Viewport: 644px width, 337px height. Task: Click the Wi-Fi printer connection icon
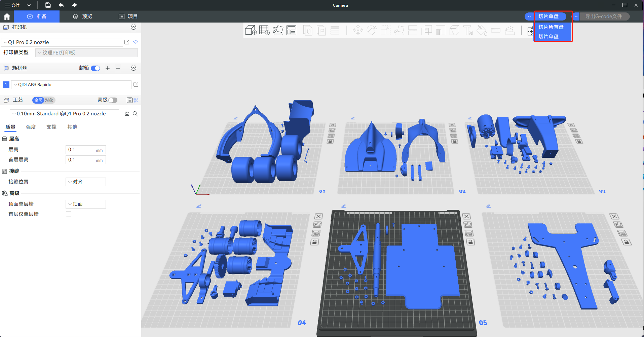tap(136, 42)
